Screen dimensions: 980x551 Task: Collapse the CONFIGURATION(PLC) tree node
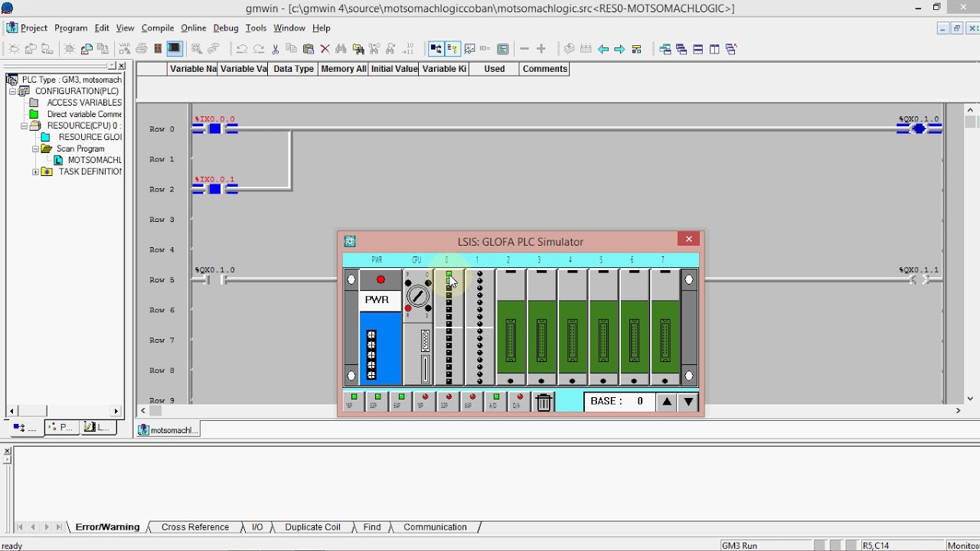click(x=13, y=91)
